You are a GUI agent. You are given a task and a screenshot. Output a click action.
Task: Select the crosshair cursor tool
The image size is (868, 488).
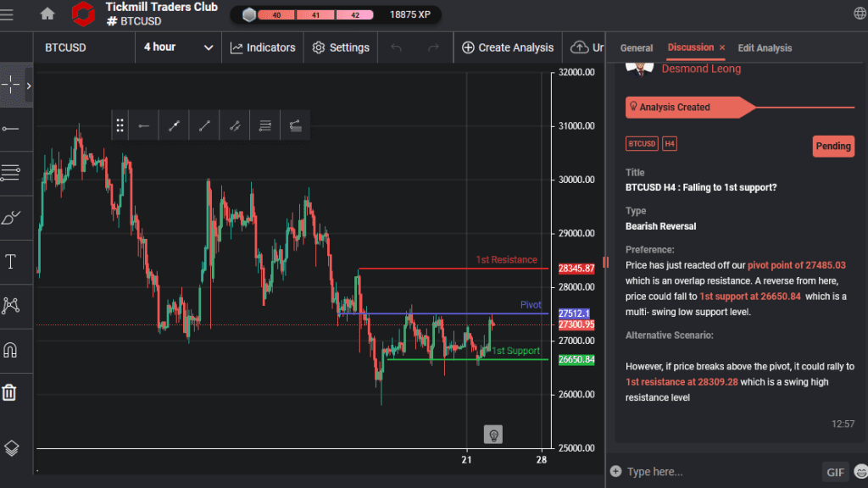(x=12, y=85)
